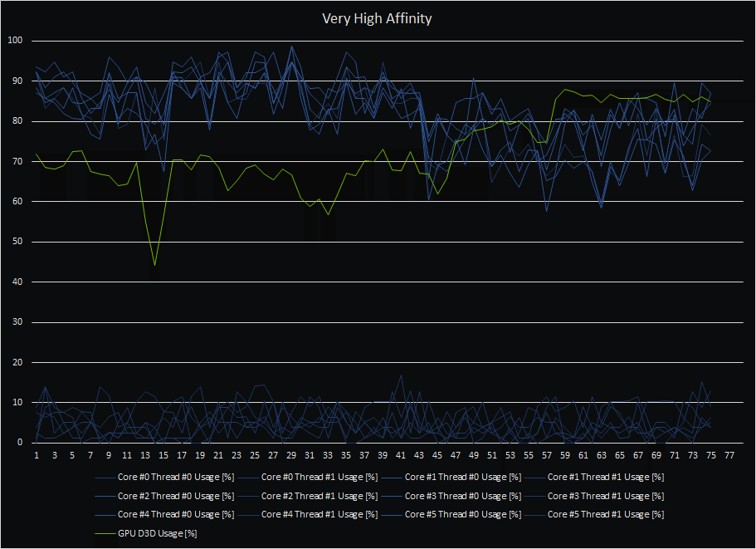The image size is (756, 549).
Task: Select Core #3 Thread #1 Usage legend entry
Action: pos(596,496)
